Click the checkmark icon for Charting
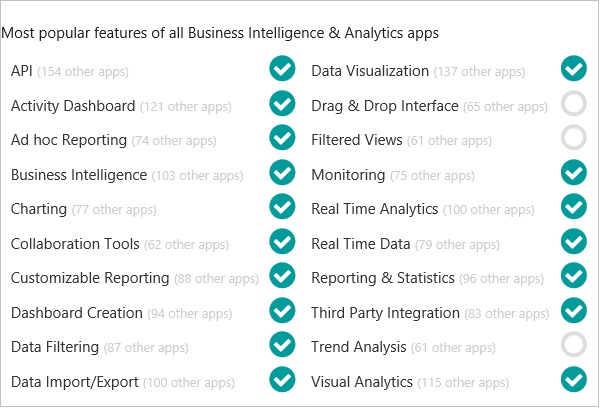 [282, 207]
